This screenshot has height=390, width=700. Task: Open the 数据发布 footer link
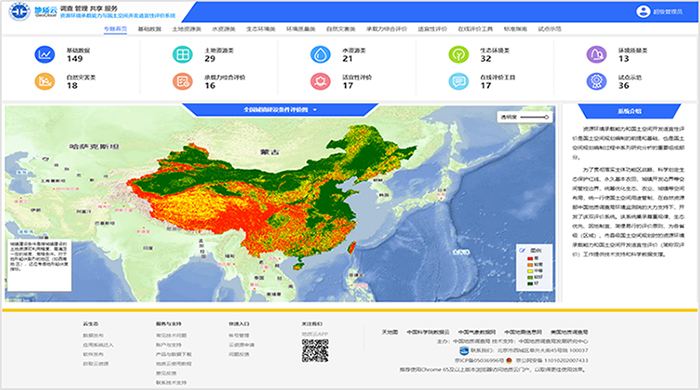click(93, 335)
